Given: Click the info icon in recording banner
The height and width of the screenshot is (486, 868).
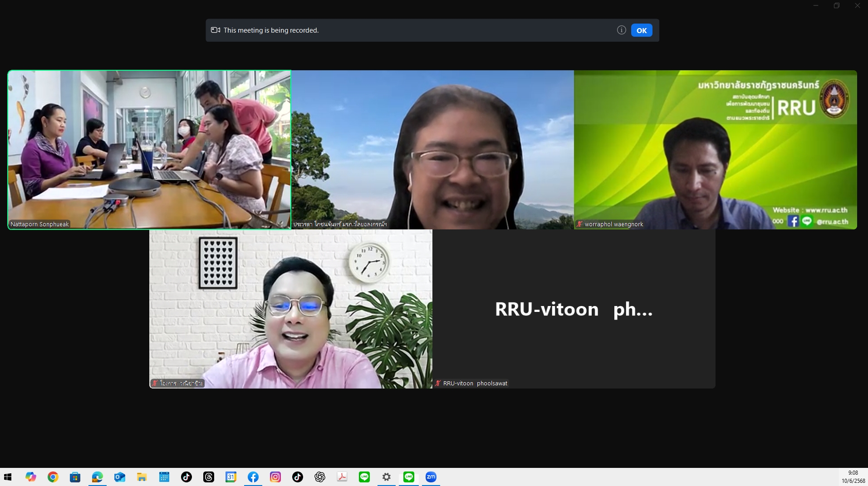Looking at the screenshot, I should click(x=621, y=30).
